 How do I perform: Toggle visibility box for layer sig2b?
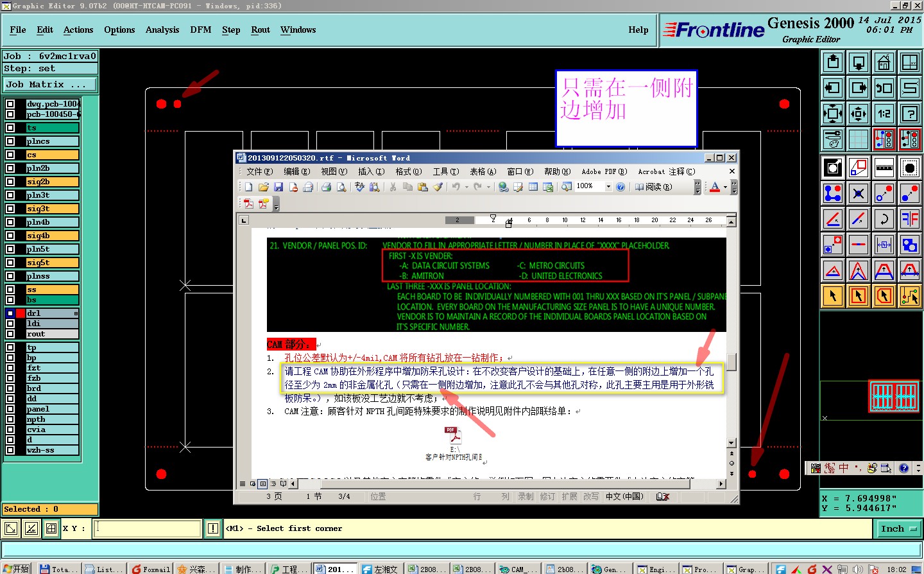[10, 182]
